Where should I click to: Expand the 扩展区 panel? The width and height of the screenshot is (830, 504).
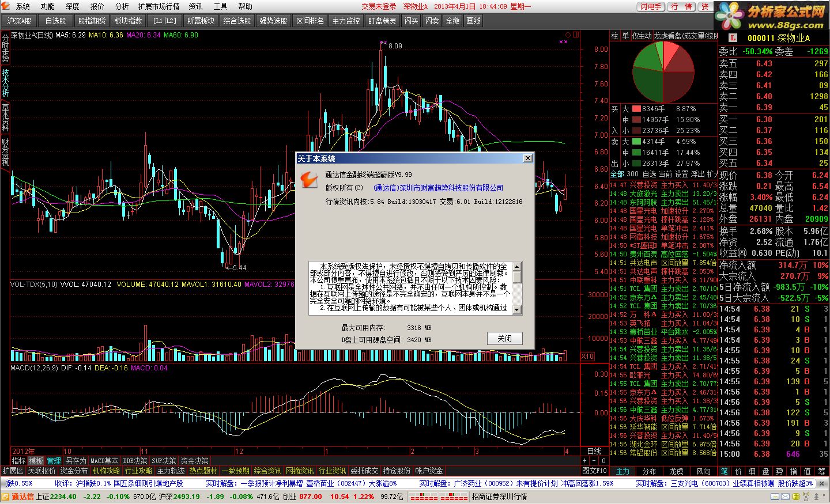pos(13,471)
